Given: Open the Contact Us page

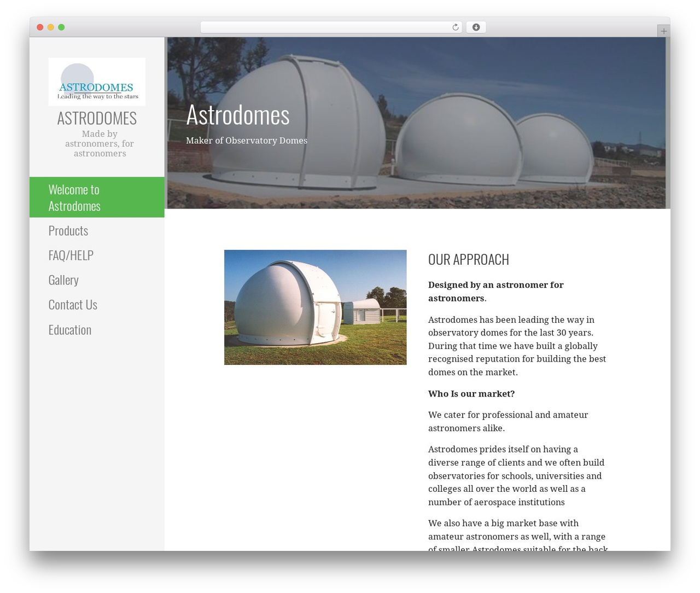Looking at the screenshot, I should (73, 305).
